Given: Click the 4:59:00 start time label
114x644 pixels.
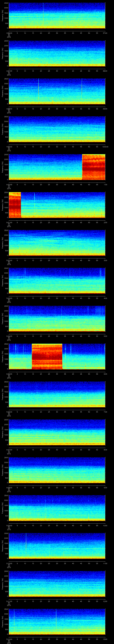Looking at the screenshot, I should [9, 147].
